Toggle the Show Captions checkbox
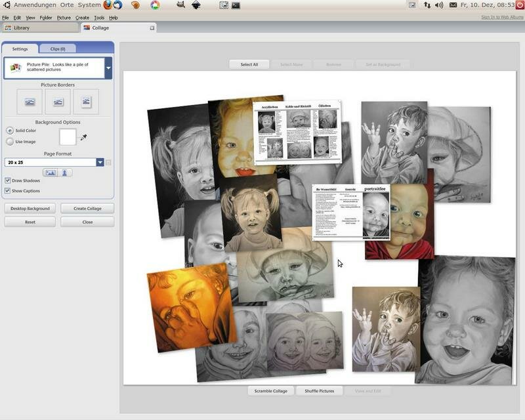The height and width of the screenshot is (420, 525). click(x=7, y=190)
